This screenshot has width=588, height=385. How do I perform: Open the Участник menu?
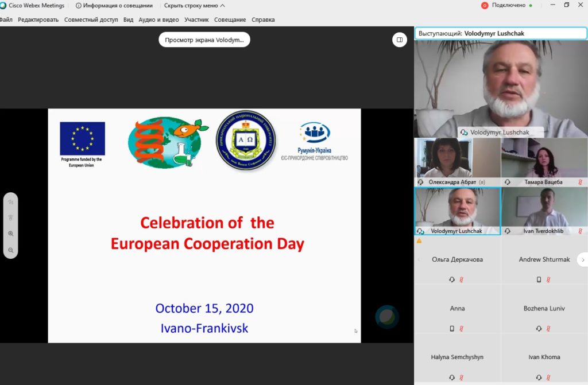coord(196,20)
